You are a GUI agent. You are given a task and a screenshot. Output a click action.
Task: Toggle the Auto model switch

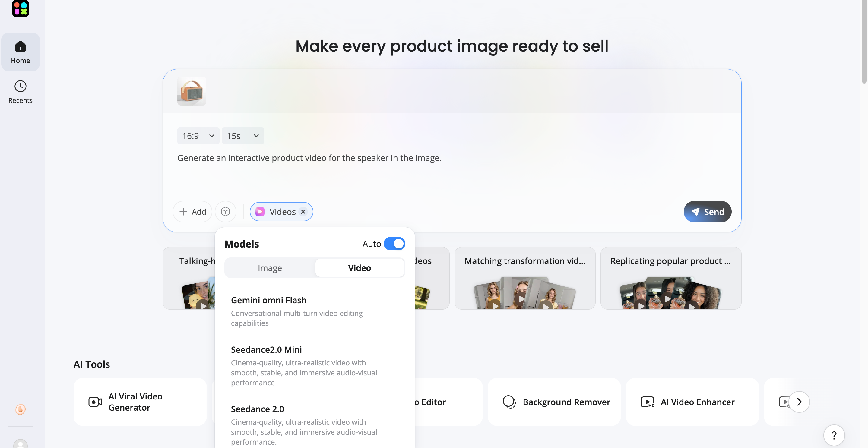[394, 244]
